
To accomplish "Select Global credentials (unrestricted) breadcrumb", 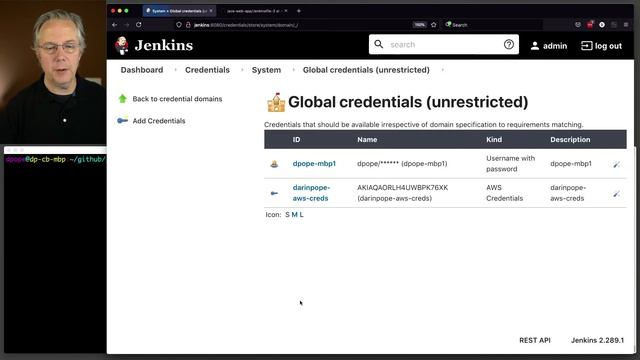I will 366,70.
